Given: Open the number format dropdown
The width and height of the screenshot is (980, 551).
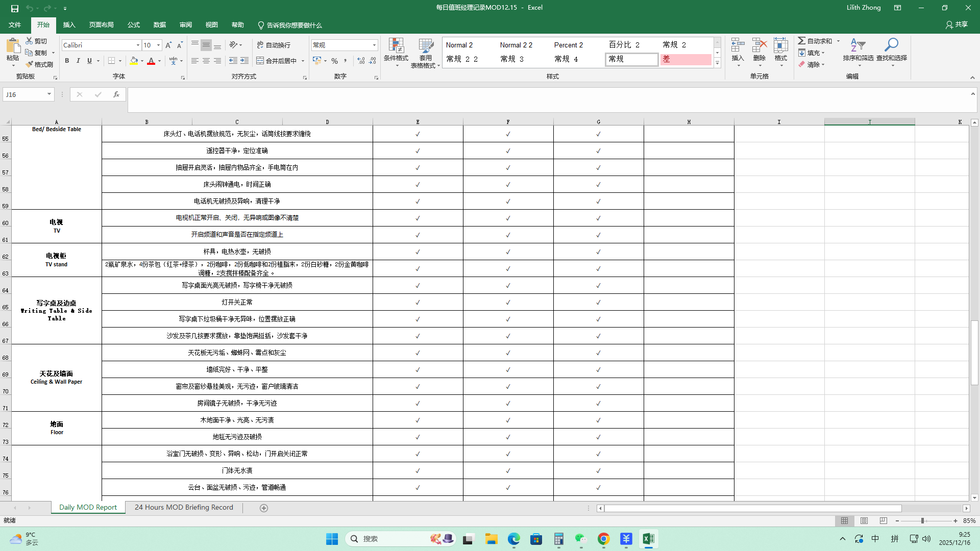Looking at the screenshot, I should pyautogui.click(x=374, y=45).
